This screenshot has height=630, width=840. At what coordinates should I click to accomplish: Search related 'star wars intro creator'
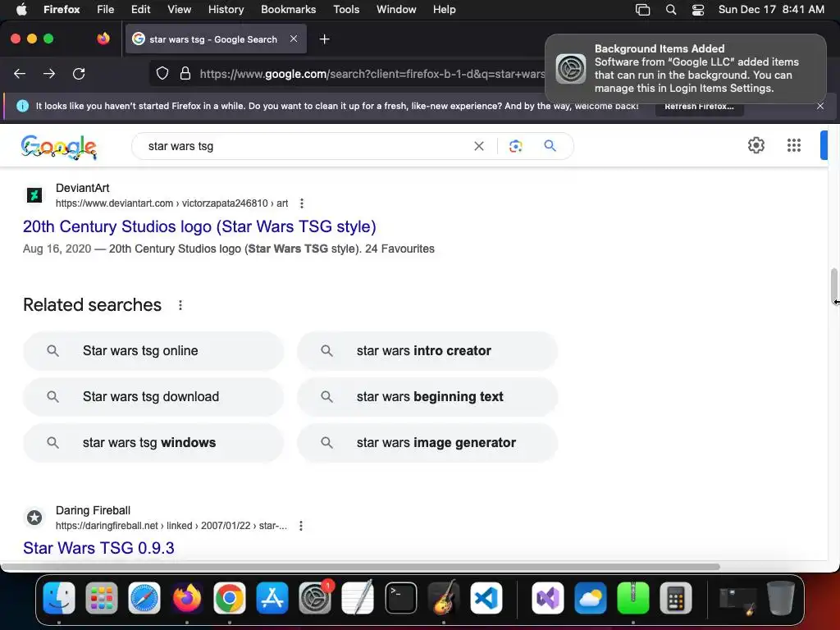pos(427,351)
